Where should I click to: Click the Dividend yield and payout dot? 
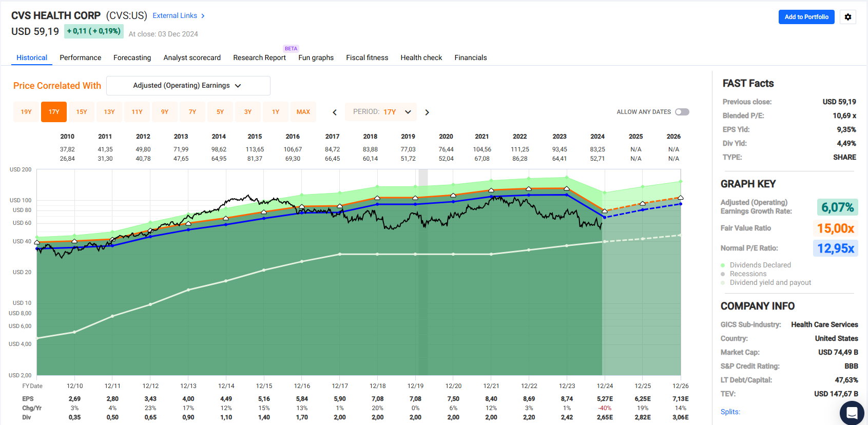coord(723,283)
